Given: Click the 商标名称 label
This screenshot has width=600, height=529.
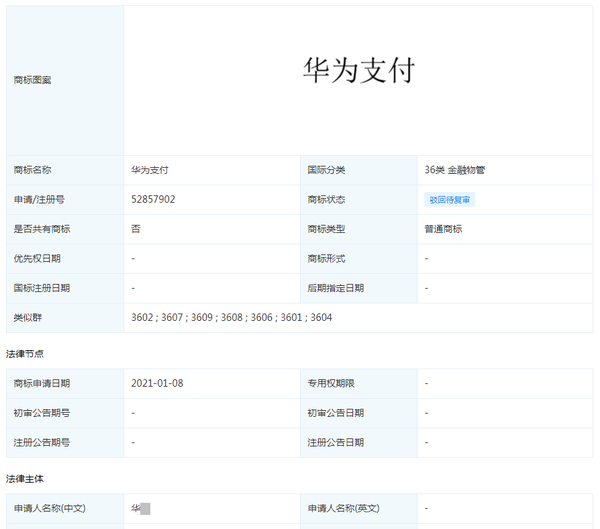Looking at the screenshot, I should point(33,170).
